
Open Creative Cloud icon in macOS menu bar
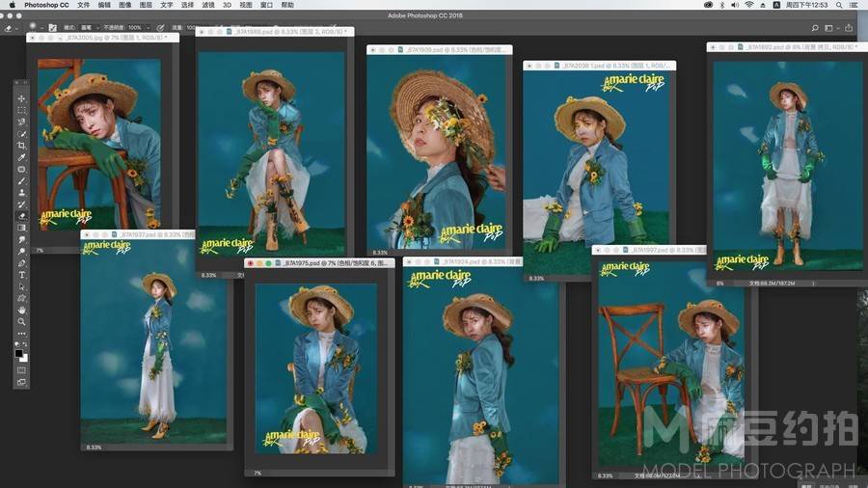coord(708,5)
